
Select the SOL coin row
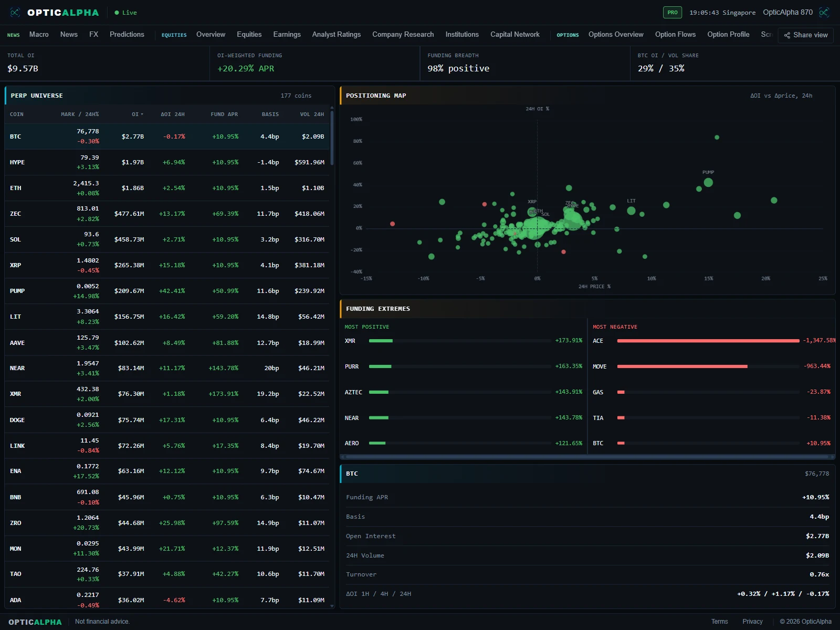167,239
